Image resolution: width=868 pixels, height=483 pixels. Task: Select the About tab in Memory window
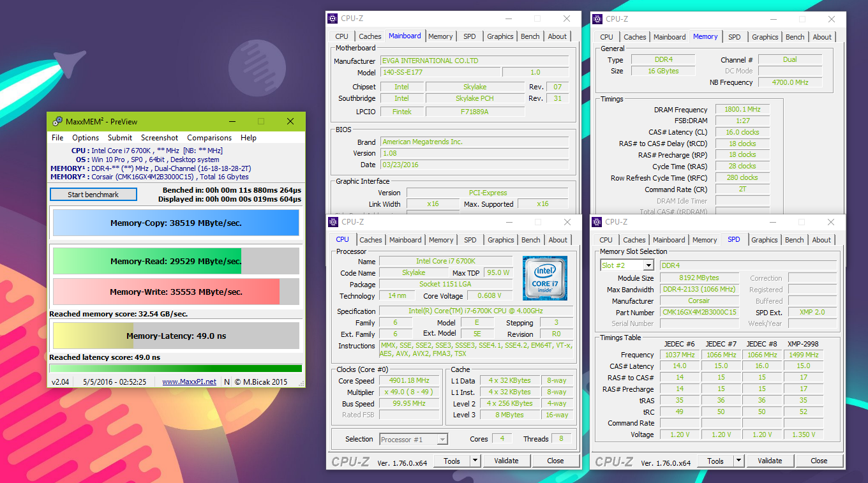[822, 37]
